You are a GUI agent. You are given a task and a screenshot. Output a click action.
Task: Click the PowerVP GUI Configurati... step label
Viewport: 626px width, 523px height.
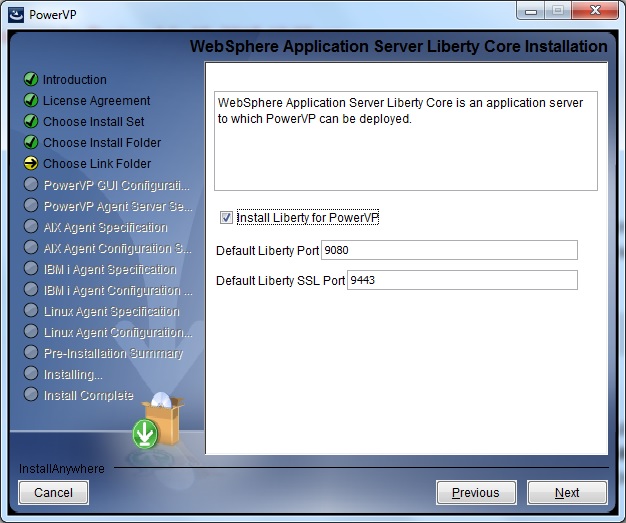click(117, 185)
